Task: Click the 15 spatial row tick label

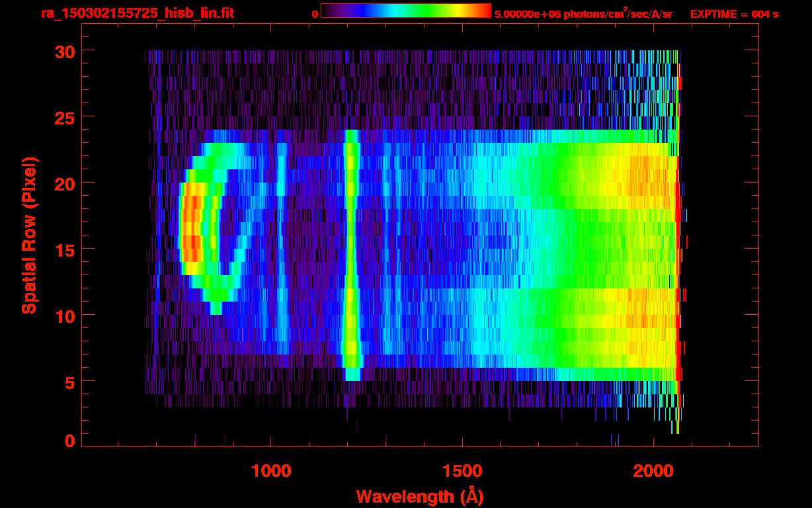Action: [63, 249]
